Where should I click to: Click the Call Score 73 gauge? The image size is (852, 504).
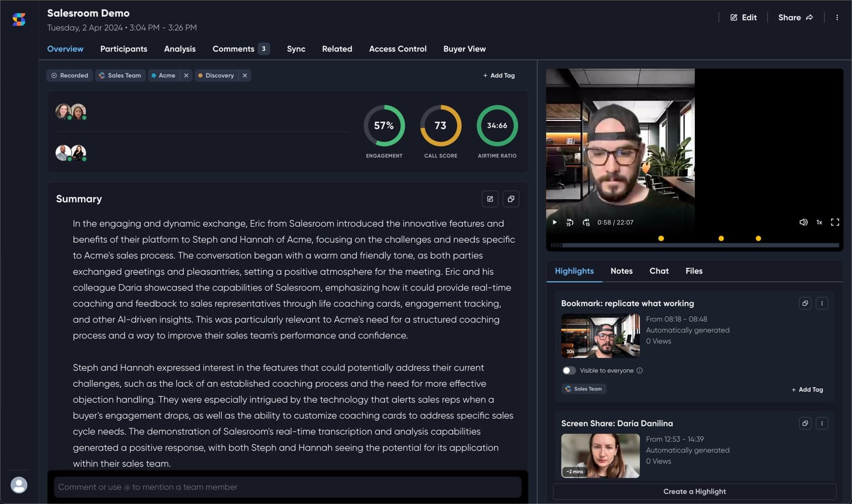(440, 126)
